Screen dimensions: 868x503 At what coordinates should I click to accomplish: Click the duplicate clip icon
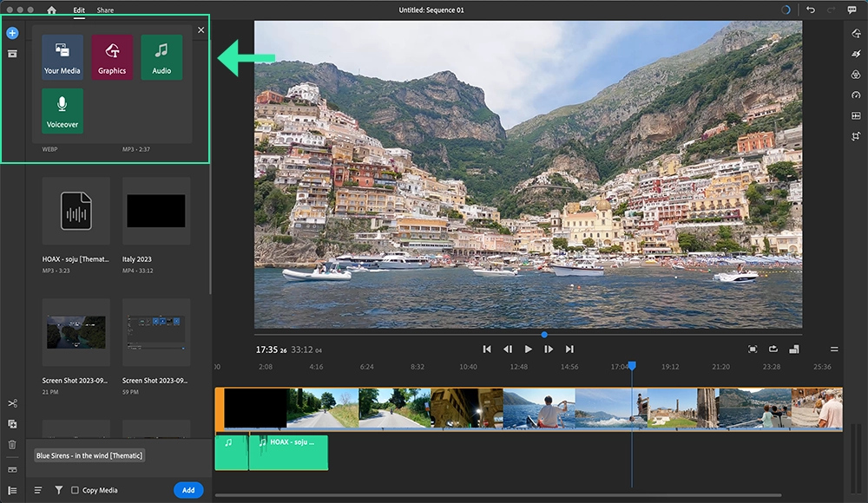click(12, 423)
